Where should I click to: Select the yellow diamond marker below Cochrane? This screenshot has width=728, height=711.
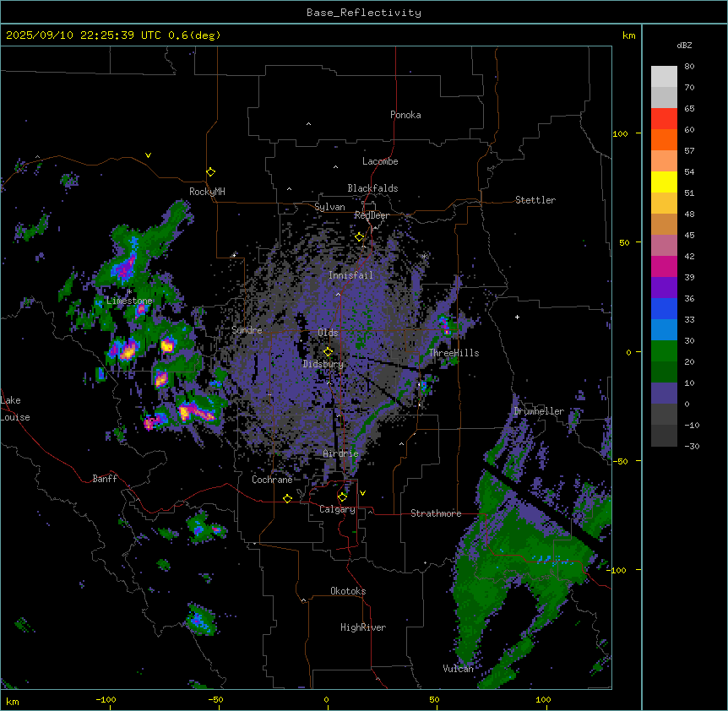[x=287, y=498]
